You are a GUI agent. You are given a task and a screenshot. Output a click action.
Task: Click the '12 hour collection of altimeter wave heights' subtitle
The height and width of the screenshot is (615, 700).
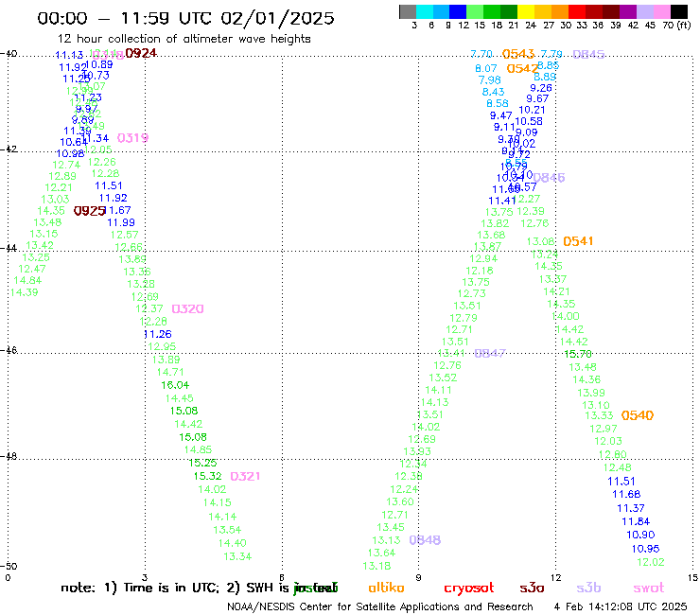click(x=184, y=39)
